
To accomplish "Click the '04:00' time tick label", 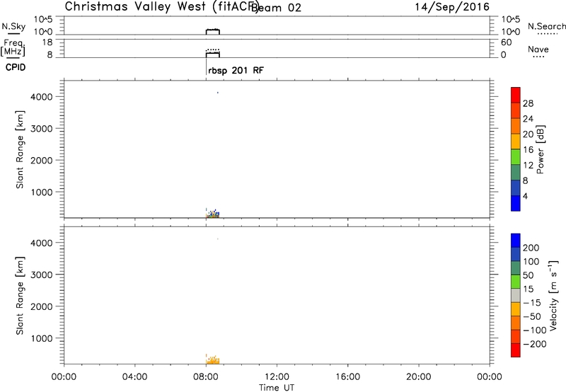I will [134, 377].
